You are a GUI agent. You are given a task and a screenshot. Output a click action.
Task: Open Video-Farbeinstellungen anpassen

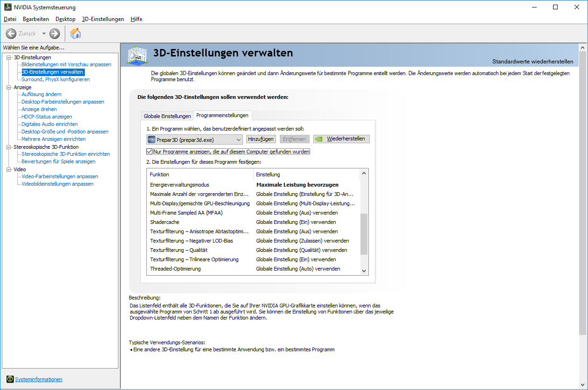point(60,176)
